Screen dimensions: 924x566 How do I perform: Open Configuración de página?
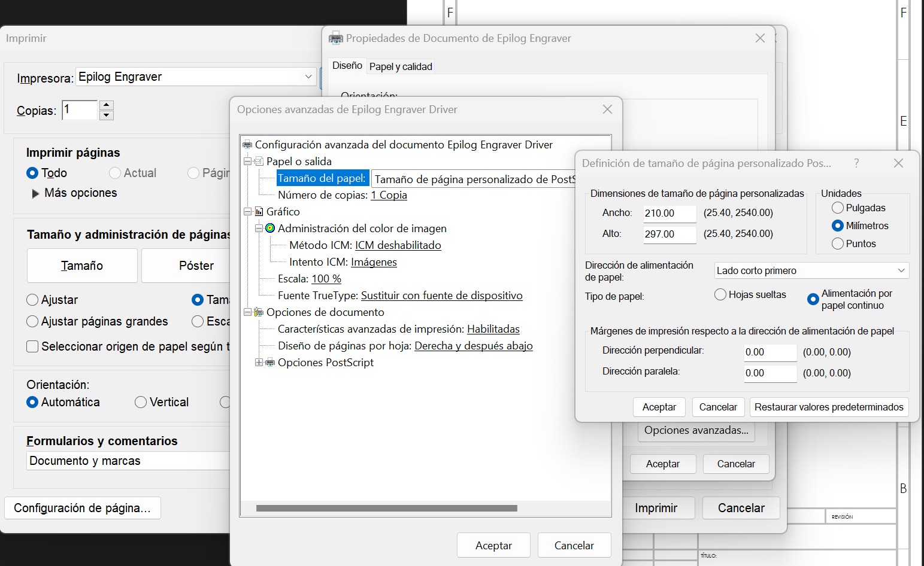[83, 508]
